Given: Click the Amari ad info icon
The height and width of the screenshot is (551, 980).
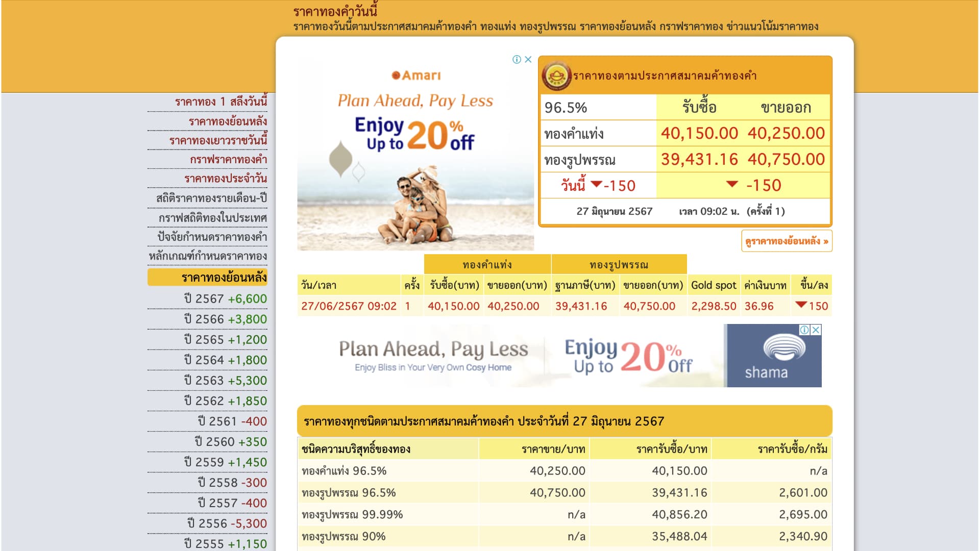Looking at the screenshot, I should 517,60.
